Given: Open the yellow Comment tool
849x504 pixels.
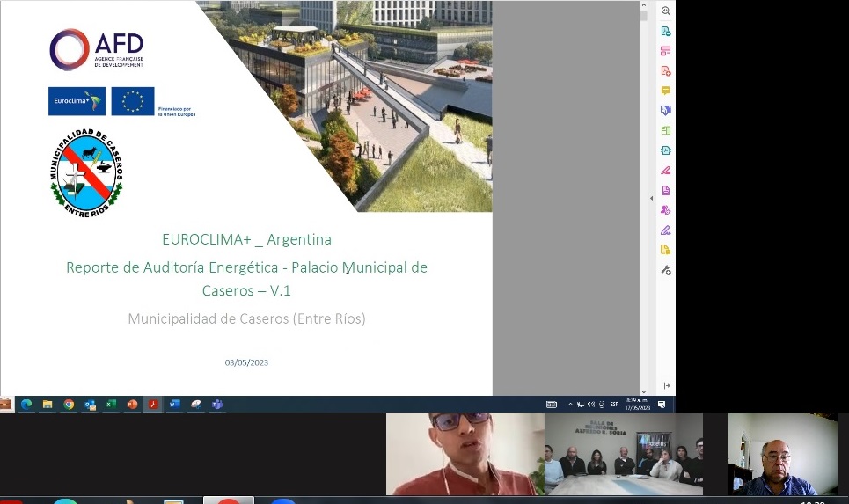Looking at the screenshot, I should tap(666, 91).
